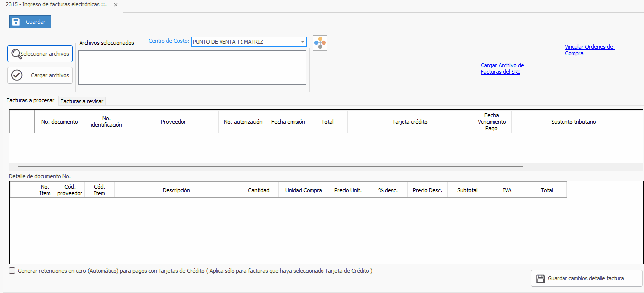Click inside the Archivos seleccionados list box
Screen dimensions: 644x293
point(192,68)
